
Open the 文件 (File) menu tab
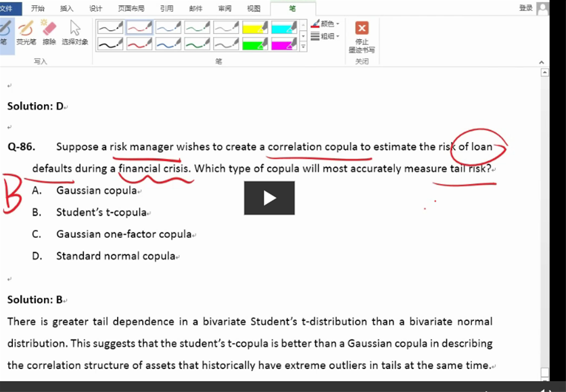tap(6, 8)
